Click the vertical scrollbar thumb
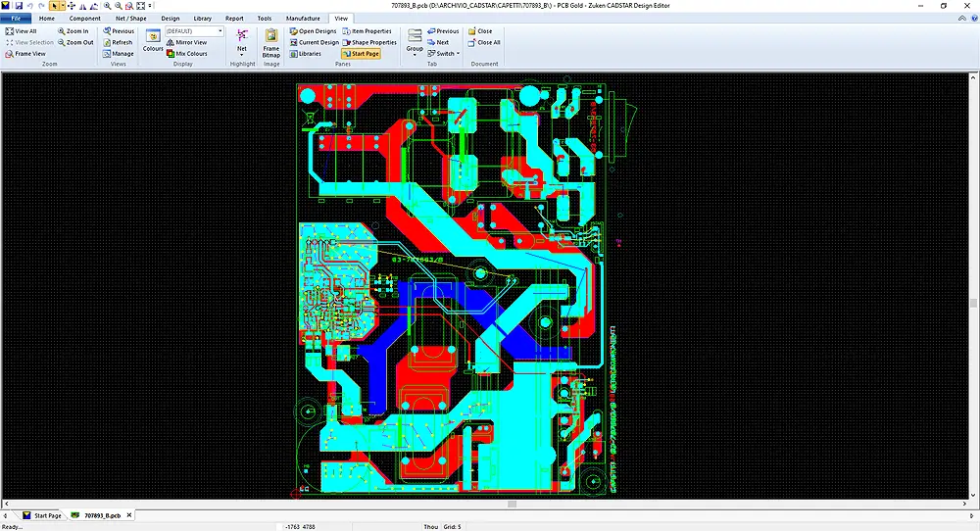The height and width of the screenshot is (531, 980). [973, 303]
